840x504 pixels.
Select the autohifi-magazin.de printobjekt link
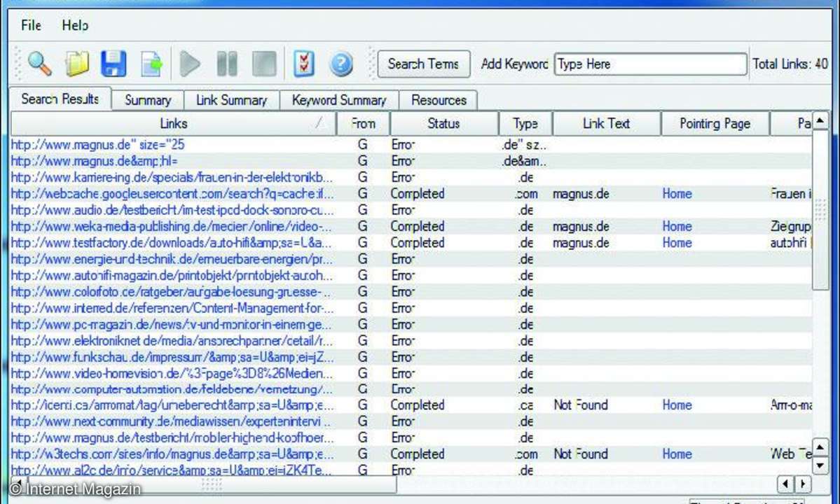pyautogui.click(x=172, y=276)
